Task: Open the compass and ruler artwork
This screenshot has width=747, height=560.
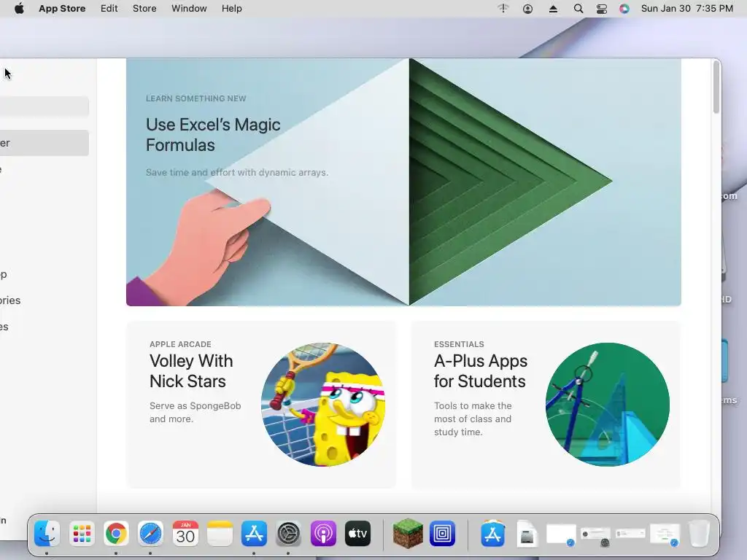Action: pos(608,404)
